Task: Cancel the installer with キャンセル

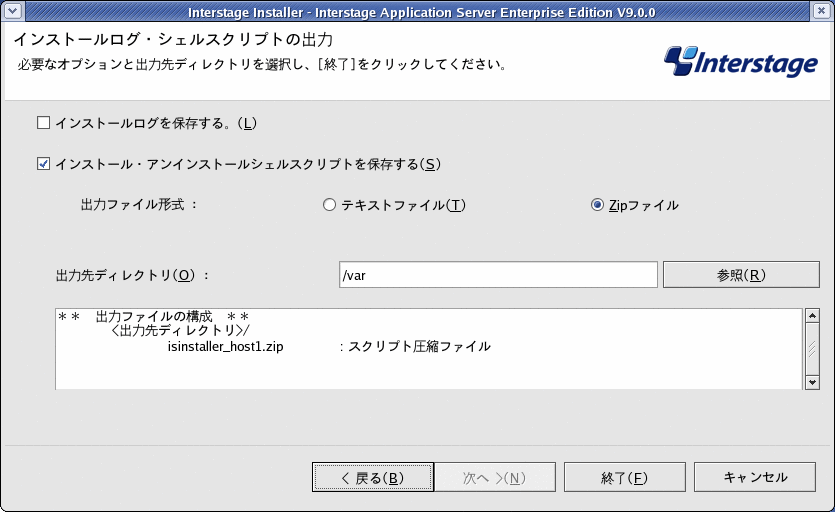Action: point(755,477)
